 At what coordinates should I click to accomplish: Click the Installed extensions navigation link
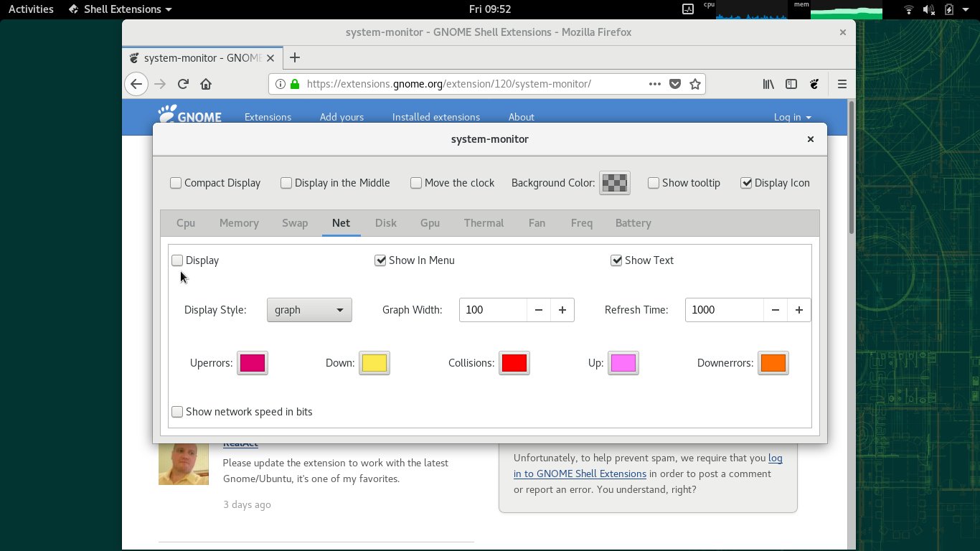coord(435,117)
